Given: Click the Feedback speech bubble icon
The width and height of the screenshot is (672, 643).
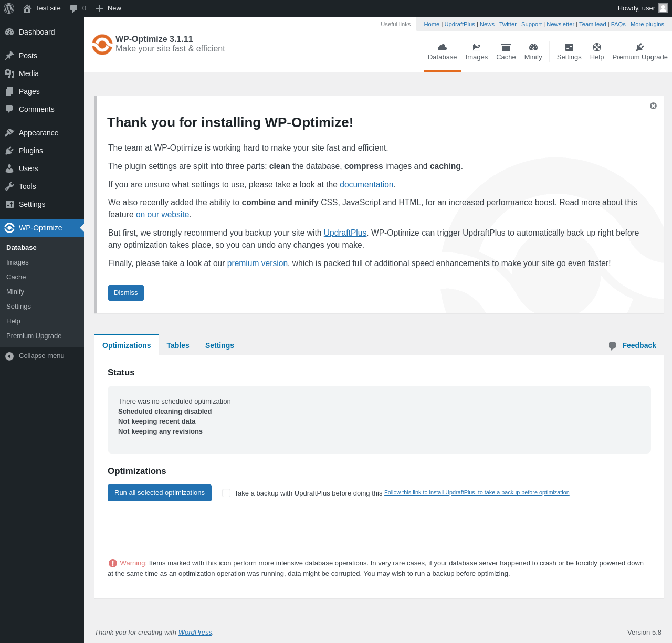Looking at the screenshot, I should pos(612,346).
